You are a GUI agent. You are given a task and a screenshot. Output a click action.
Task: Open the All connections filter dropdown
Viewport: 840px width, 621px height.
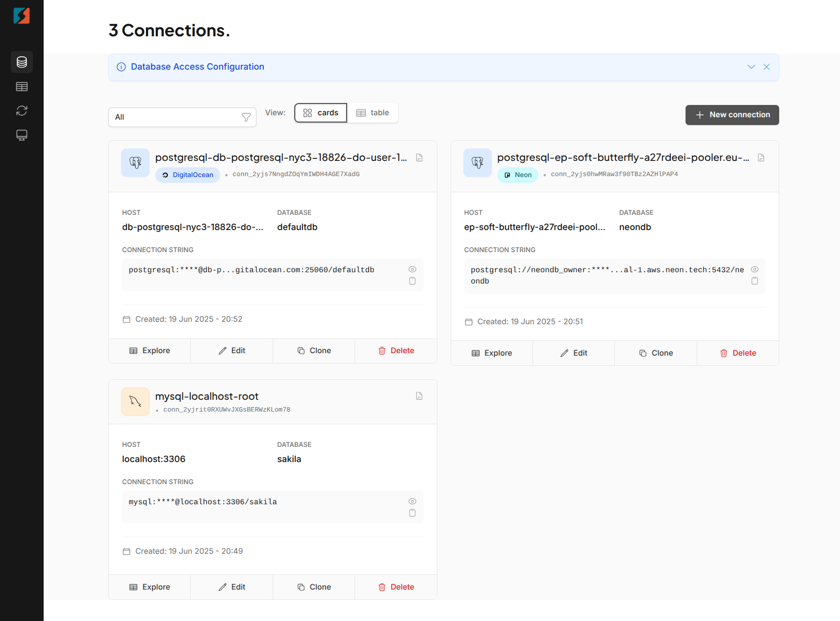(182, 117)
